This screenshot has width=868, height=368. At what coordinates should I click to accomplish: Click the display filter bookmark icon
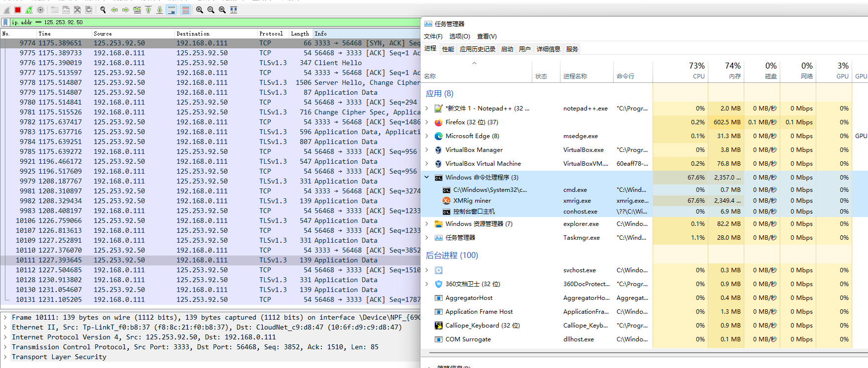5,22
